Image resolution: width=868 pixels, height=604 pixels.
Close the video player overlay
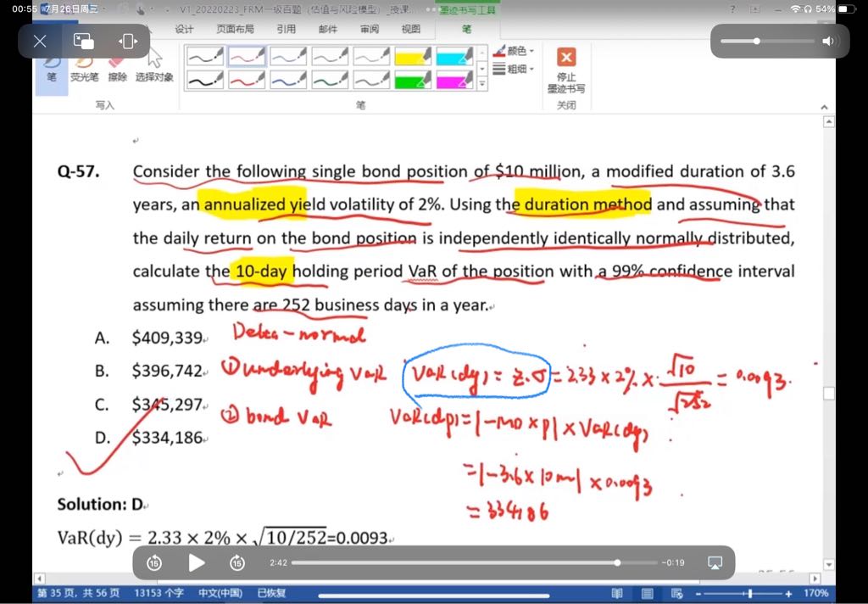point(40,41)
